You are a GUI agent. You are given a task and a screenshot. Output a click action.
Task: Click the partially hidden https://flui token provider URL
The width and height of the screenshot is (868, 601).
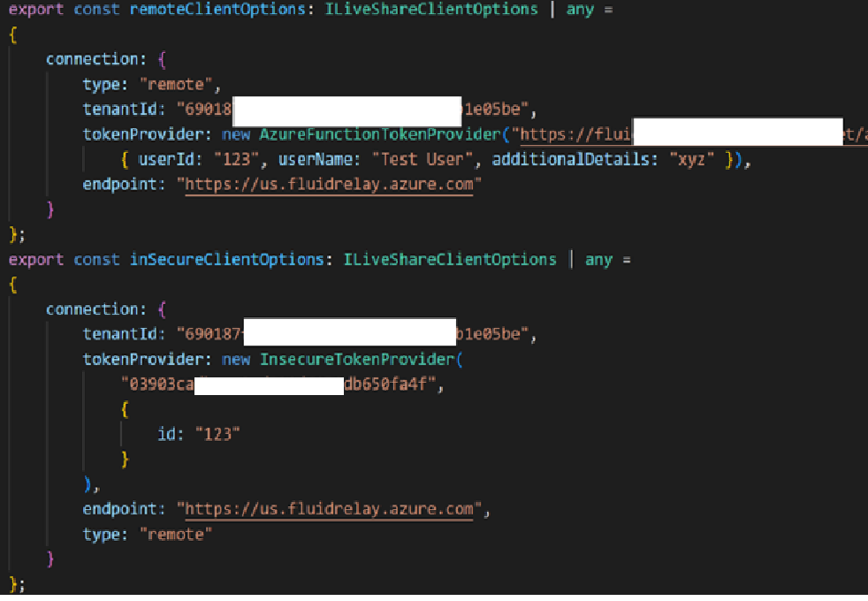[x=575, y=134]
